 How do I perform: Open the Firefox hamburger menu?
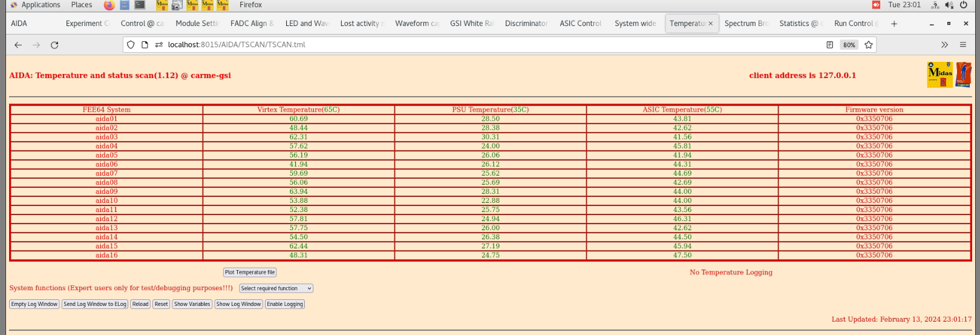(x=963, y=45)
